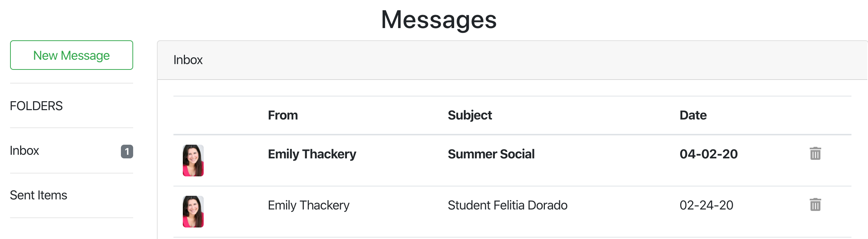Click the unread count badge on Inbox

(x=127, y=152)
